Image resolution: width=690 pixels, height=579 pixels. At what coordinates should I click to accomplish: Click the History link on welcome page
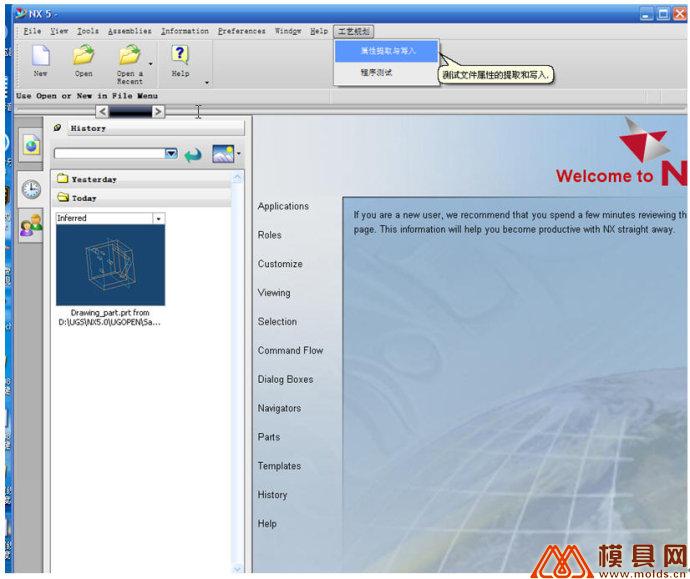[x=272, y=495]
